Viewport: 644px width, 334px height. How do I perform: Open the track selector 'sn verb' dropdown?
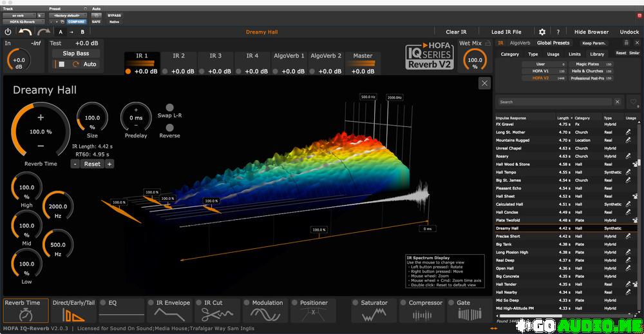pyautogui.click(x=19, y=15)
